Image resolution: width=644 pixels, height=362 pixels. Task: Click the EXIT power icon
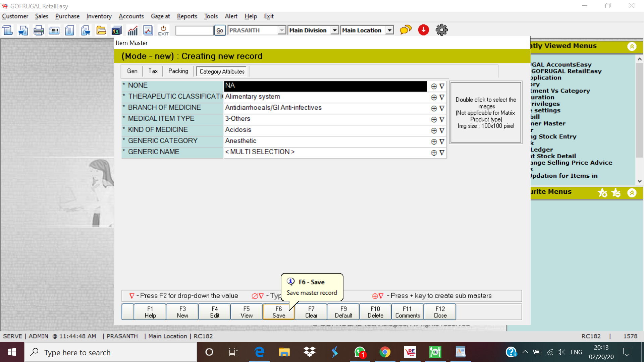click(x=163, y=31)
